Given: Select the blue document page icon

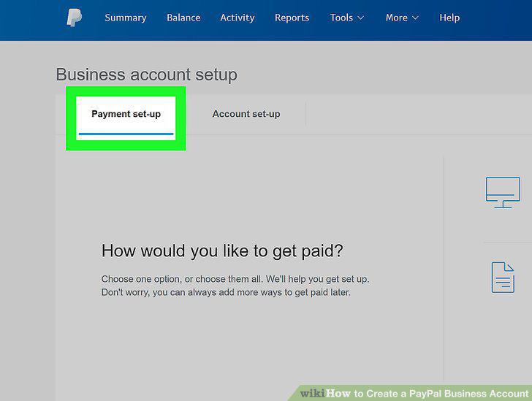Looking at the screenshot, I should (503, 277).
